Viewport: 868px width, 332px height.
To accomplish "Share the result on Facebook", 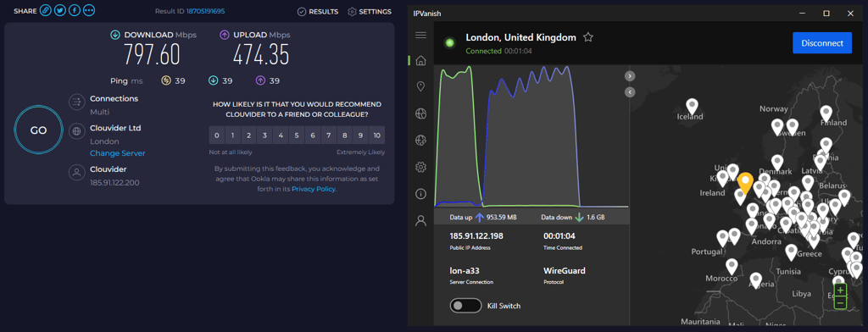I will (x=75, y=11).
